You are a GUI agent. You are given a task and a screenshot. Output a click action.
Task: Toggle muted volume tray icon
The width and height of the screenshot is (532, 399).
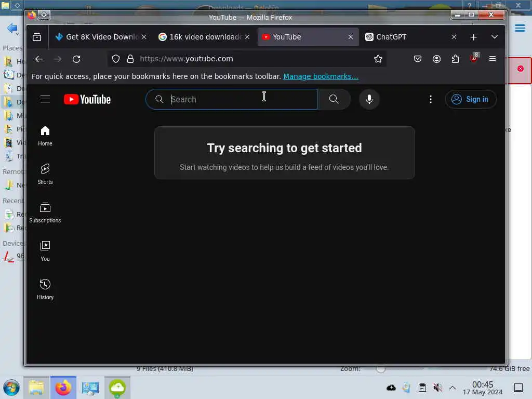437,388
